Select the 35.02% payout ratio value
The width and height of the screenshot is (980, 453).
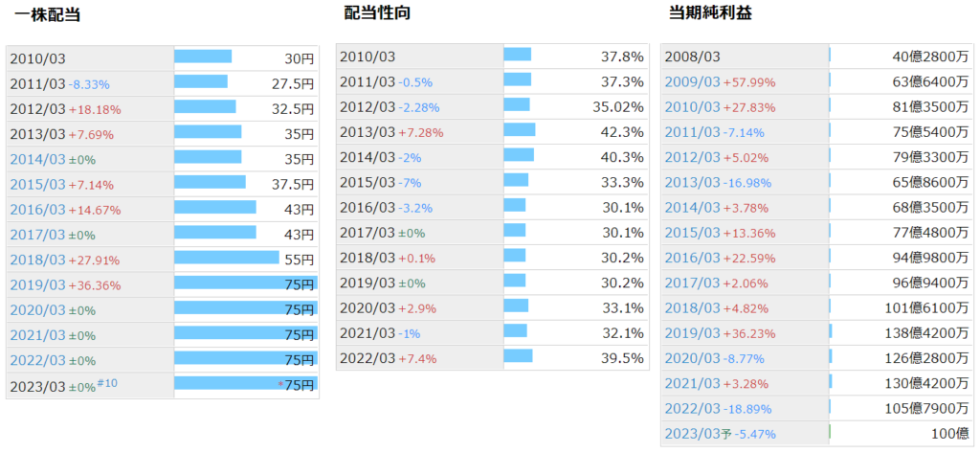tap(618, 107)
